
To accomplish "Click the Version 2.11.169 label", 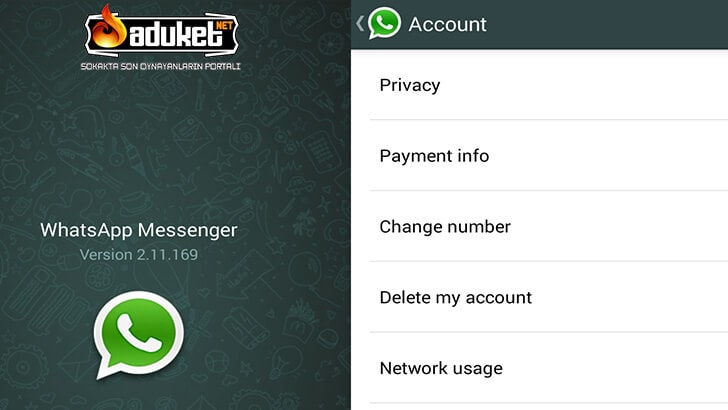I will (x=139, y=254).
